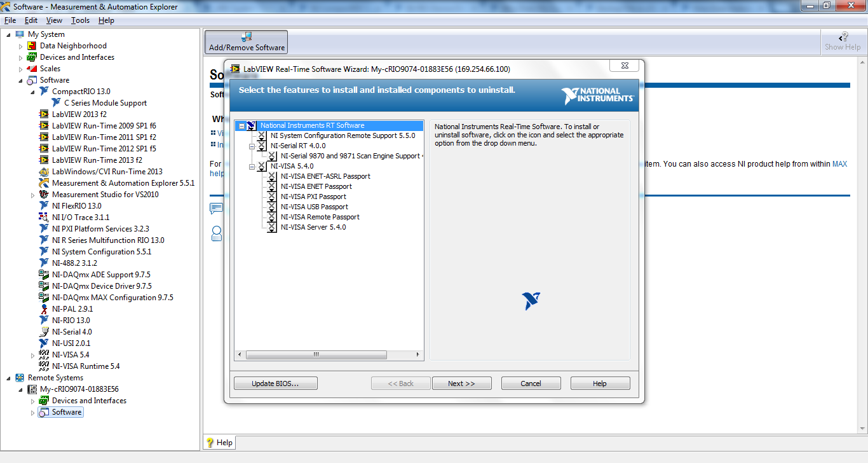
Task: Expand the Data Neighborhood node
Action: pyautogui.click(x=20, y=46)
